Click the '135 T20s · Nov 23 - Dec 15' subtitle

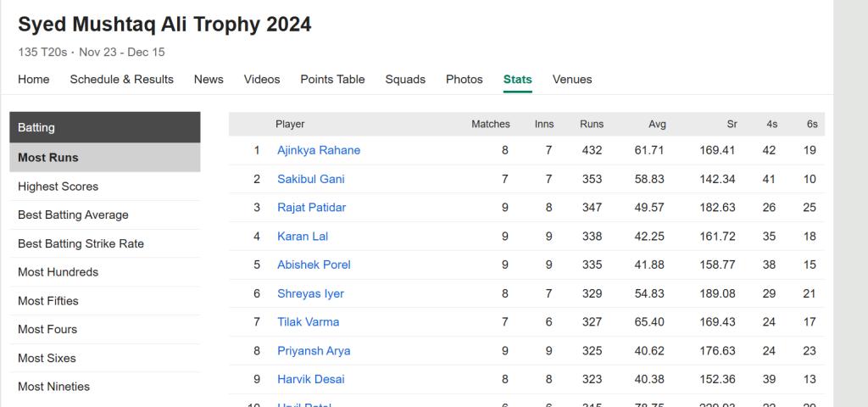(92, 52)
